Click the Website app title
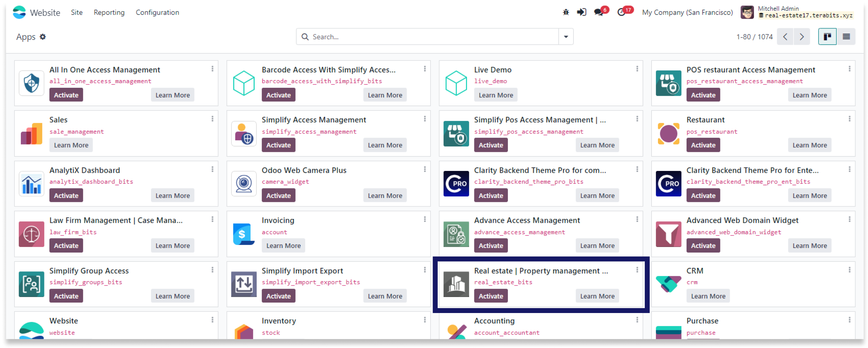Screen dimensions: 868x348 pos(45,13)
